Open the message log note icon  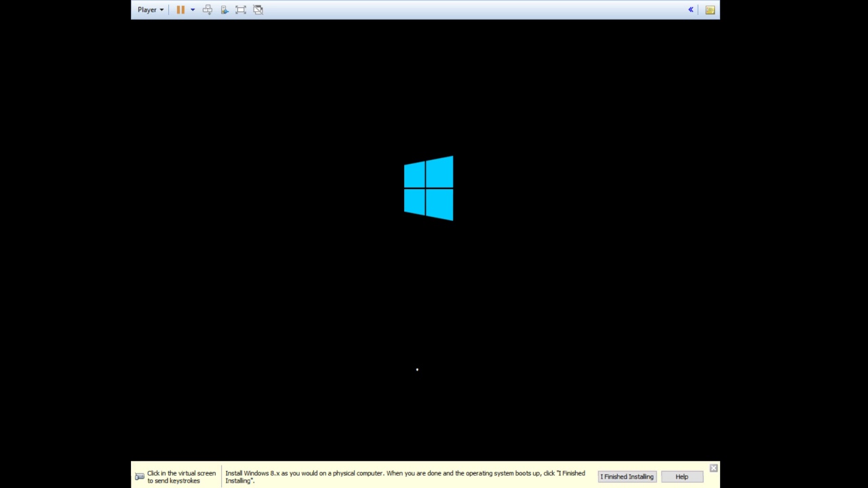[710, 9]
